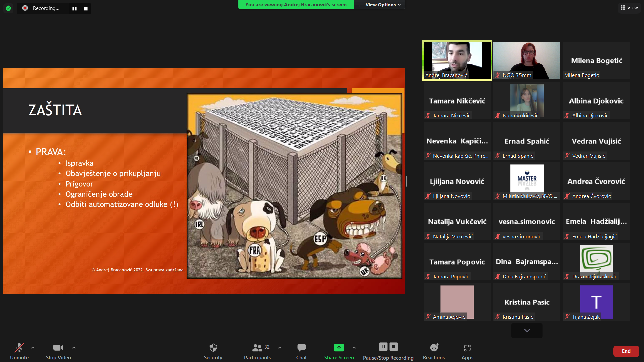644x362 pixels.
Task: Select Amina Agovic's participant tile
Action: click(x=457, y=302)
